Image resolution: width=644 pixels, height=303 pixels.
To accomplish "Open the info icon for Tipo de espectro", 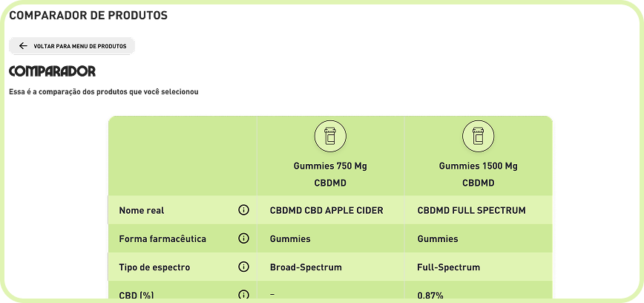I will [243, 267].
